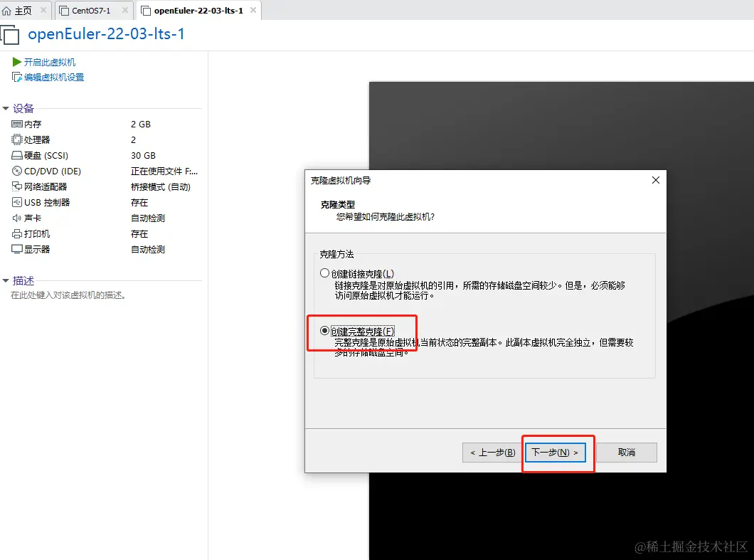The height and width of the screenshot is (560, 754).
Task: Select the printer (打印机) icon
Action: click(x=17, y=234)
